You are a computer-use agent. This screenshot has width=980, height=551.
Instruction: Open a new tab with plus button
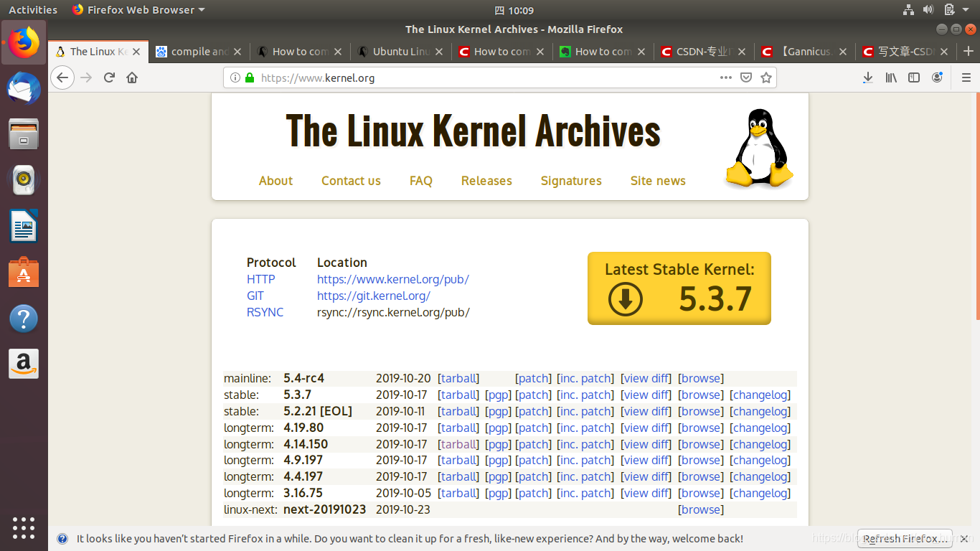969,51
